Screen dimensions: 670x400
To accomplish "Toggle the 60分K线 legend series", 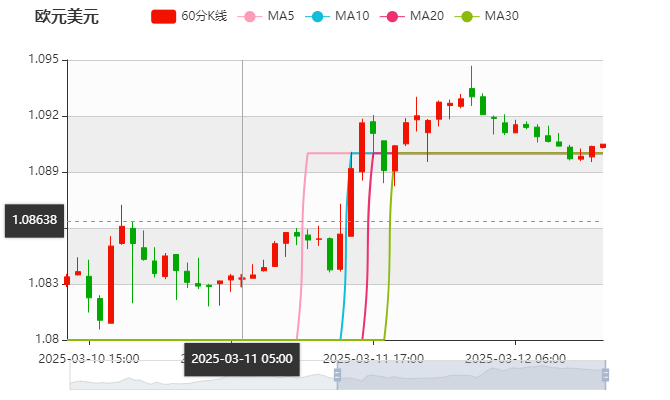I will [x=189, y=16].
